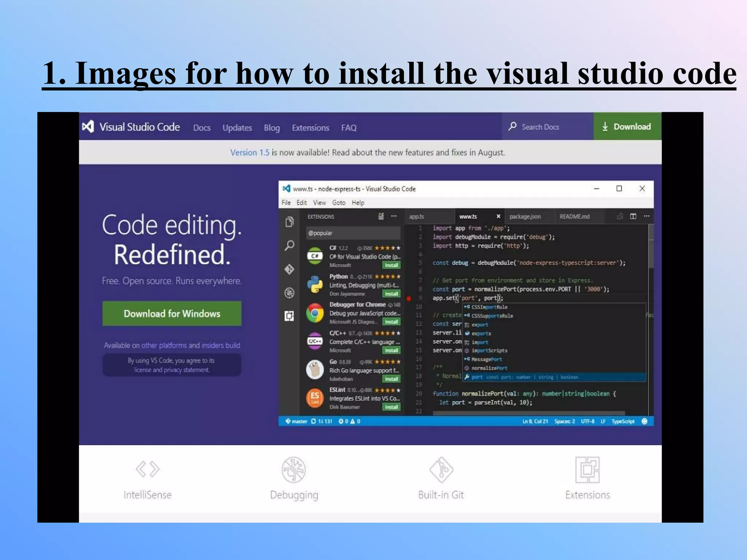Click the master branch in status bar
Image resolution: width=747 pixels, height=560 pixels.
click(x=296, y=421)
